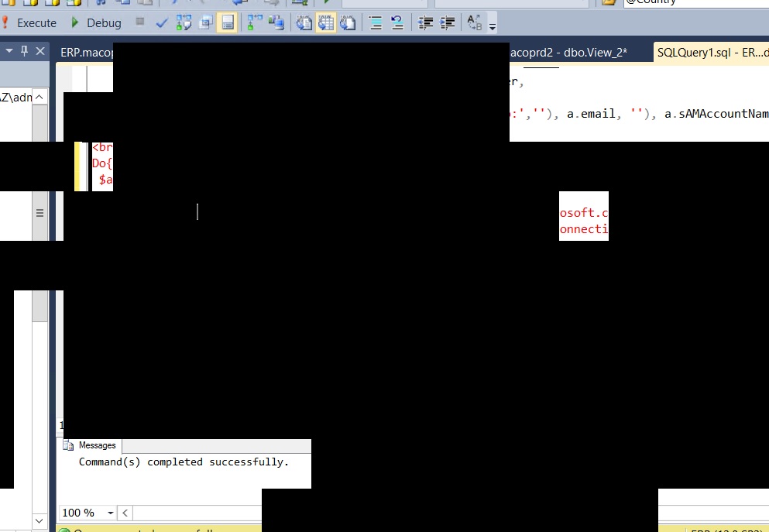Image resolution: width=769 pixels, height=532 pixels.
Task: Increase indent of selected lines
Action: tap(448, 22)
